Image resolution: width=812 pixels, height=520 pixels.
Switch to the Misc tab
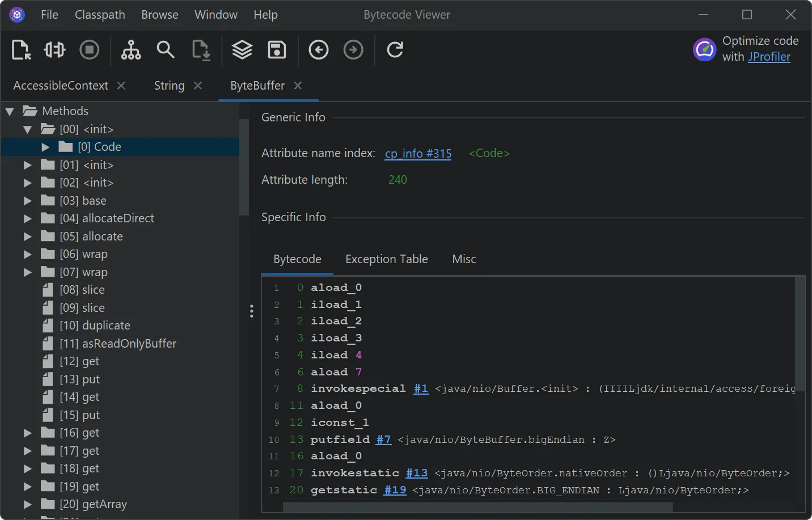[464, 259]
